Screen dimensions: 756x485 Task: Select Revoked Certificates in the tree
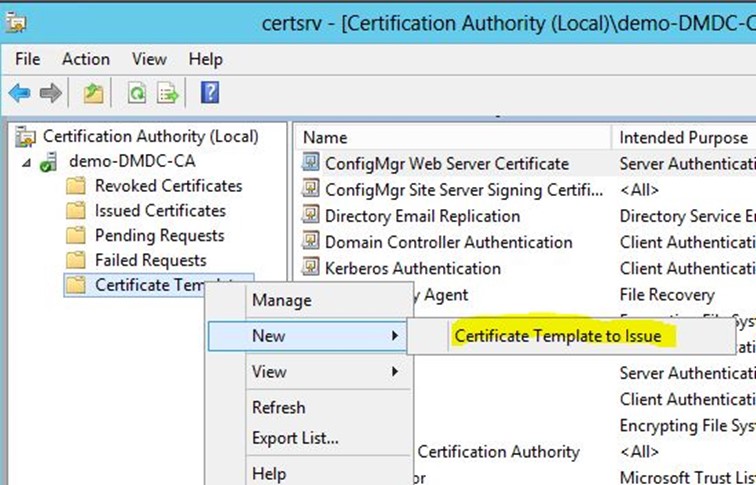click(x=168, y=186)
